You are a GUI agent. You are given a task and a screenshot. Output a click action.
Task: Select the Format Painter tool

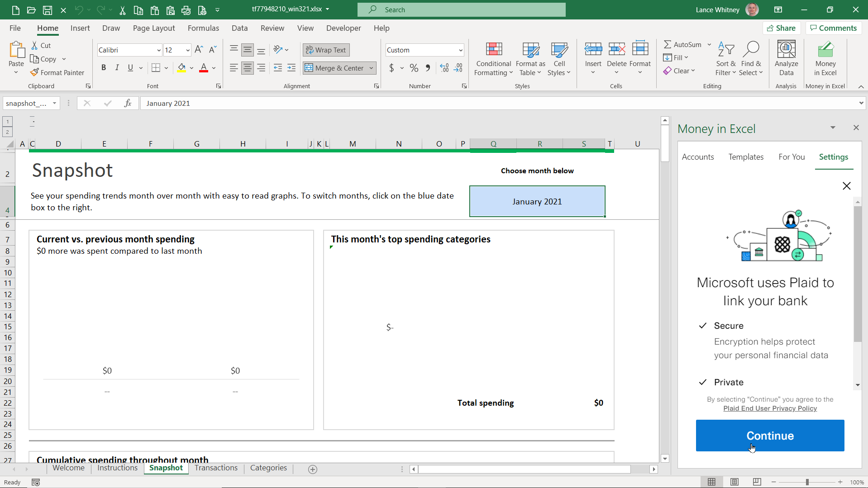[57, 72]
